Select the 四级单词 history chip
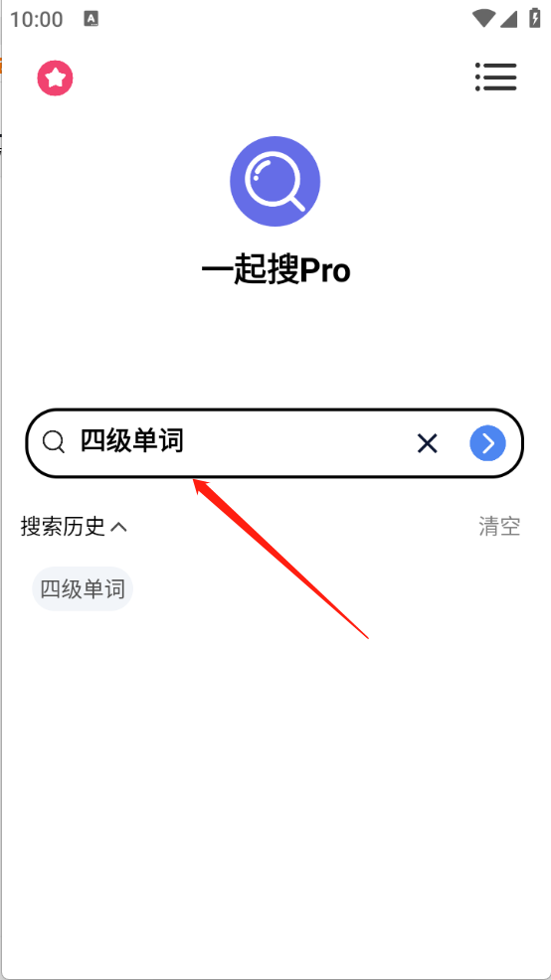 tap(83, 588)
